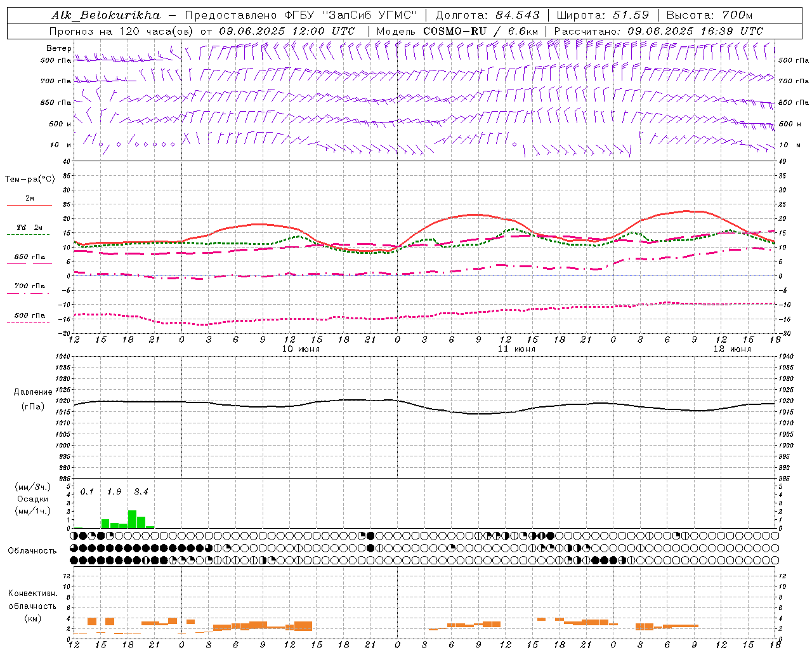
Task: Click the station name Alk_Belokurikha
Action: tap(106, 15)
